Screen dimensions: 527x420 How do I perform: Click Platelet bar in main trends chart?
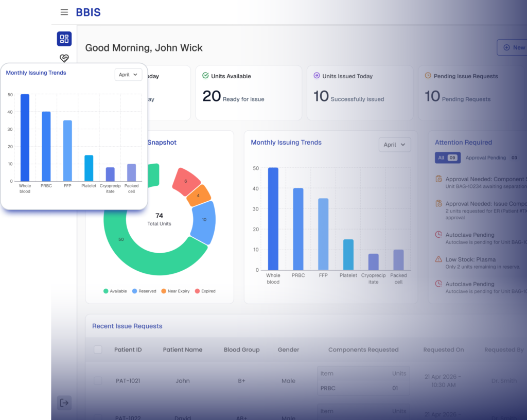point(348,255)
